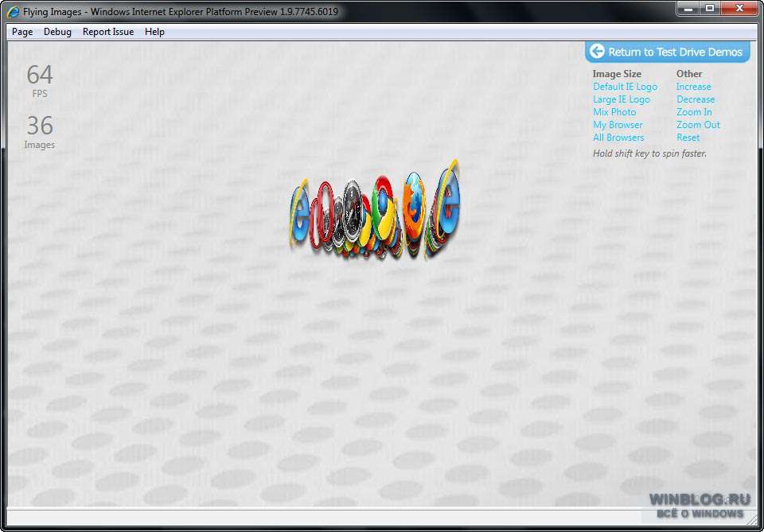This screenshot has width=764, height=532.
Task: Open the Help menu
Action: [x=154, y=32]
